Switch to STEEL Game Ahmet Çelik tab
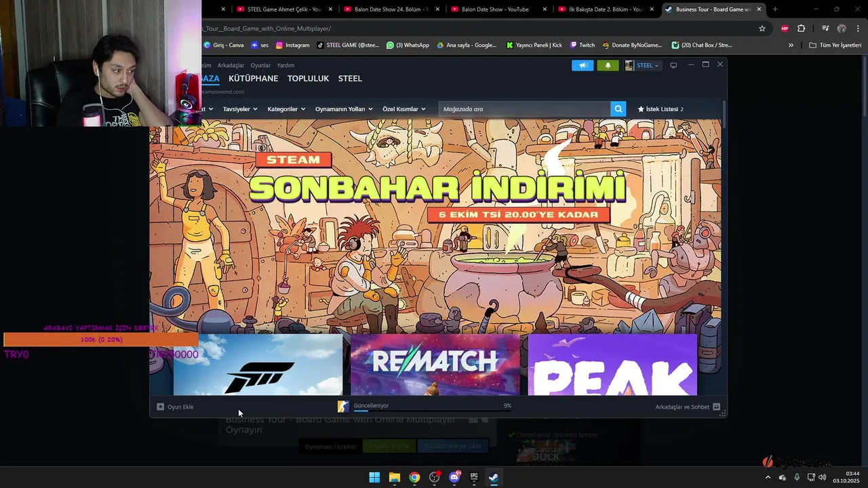The width and height of the screenshot is (868, 488). pyautogui.click(x=285, y=9)
